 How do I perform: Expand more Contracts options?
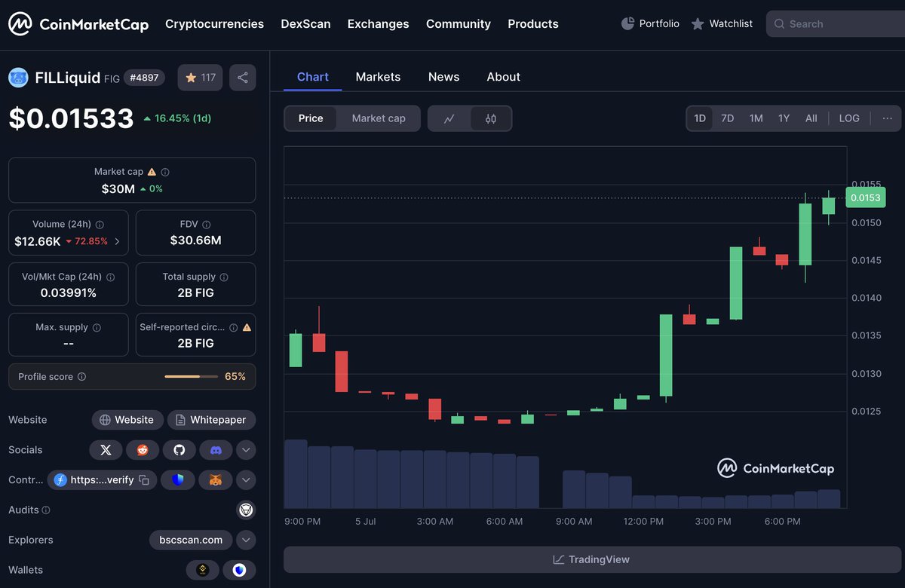tap(246, 479)
